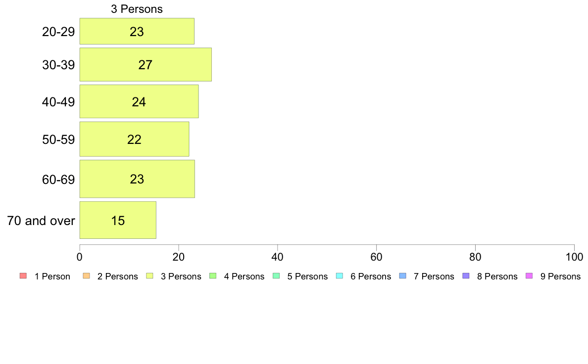
Task: Click the 70 and over axis label
Action: (41, 221)
